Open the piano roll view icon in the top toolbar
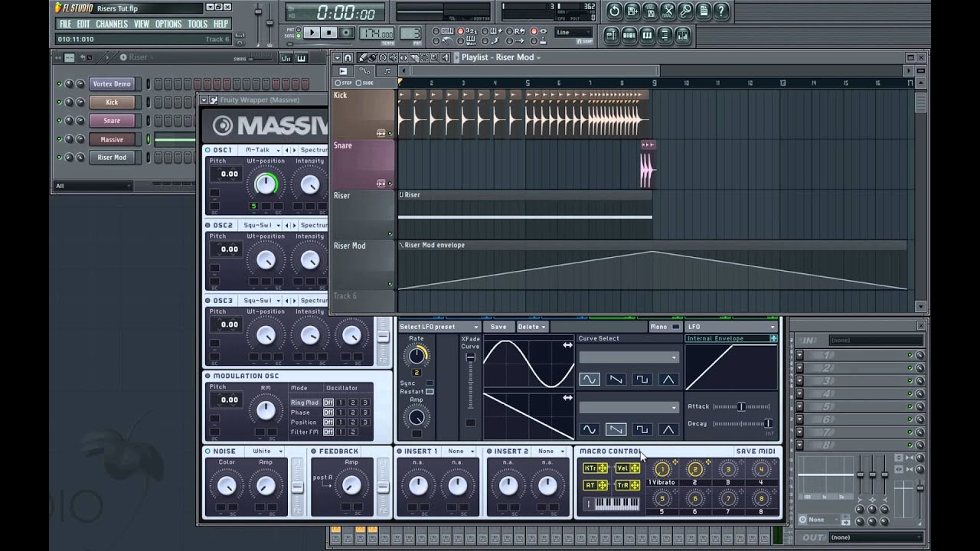This screenshot has height=551, width=980. [647, 34]
